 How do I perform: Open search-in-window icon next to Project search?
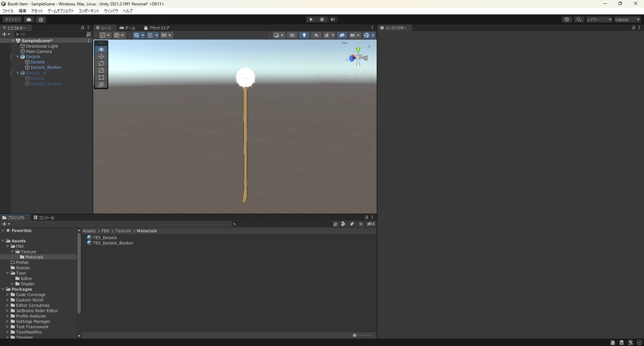click(x=335, y=224)
